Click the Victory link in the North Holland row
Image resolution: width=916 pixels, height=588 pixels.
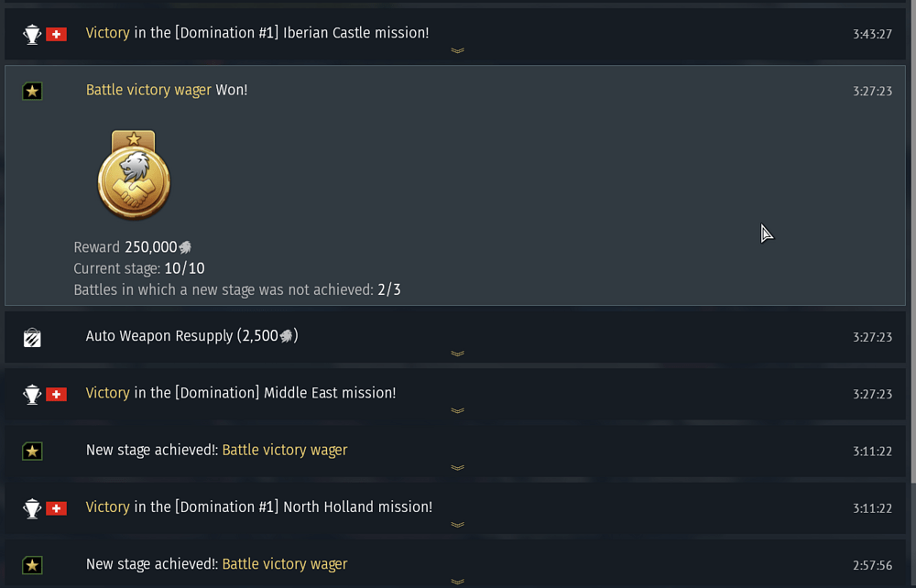coord(107,507)
